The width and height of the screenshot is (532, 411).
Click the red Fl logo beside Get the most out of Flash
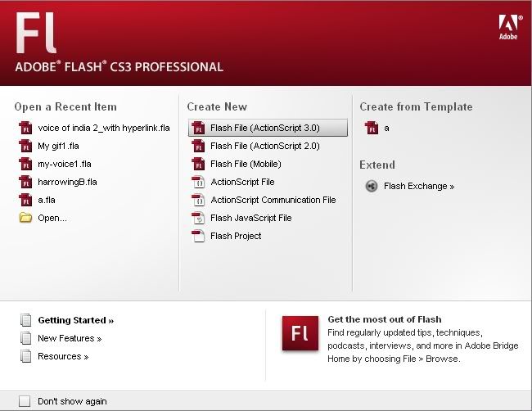(x=300, y=333)
